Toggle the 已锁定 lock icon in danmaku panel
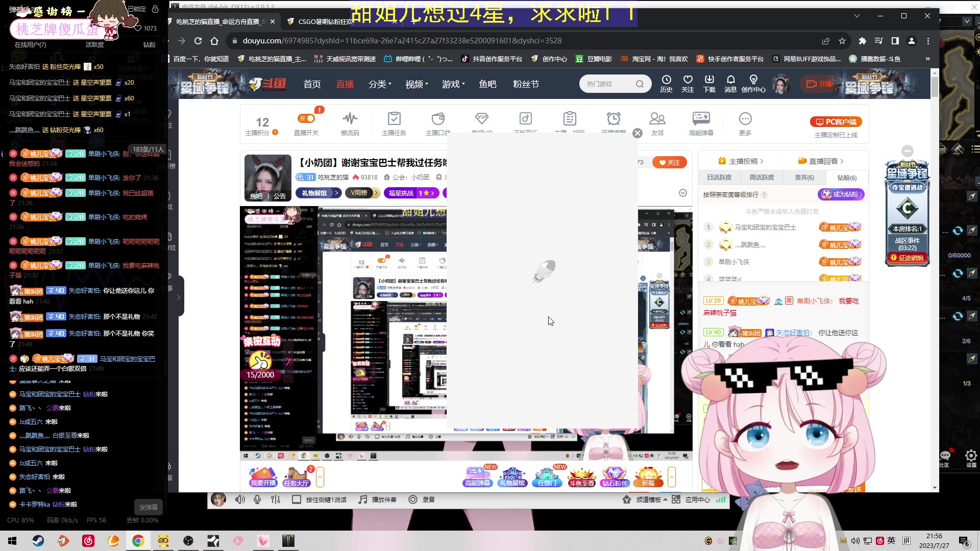The width and height of the screenshot is (980, 551). click(x=155, y=9)
